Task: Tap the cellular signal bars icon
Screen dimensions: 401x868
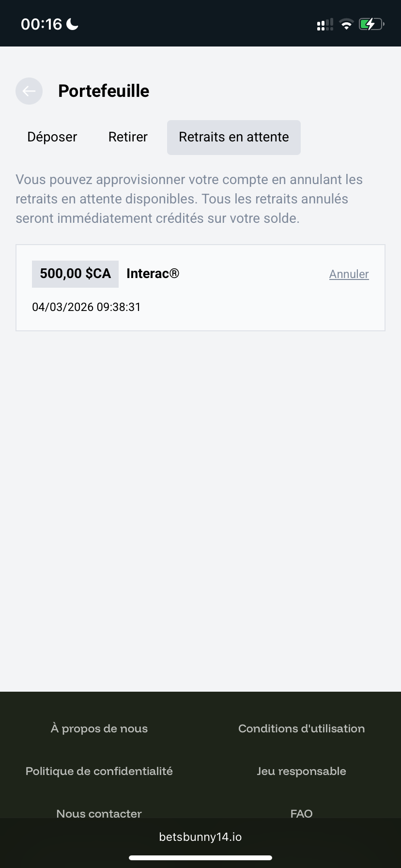Action: (x=325, y=25)
